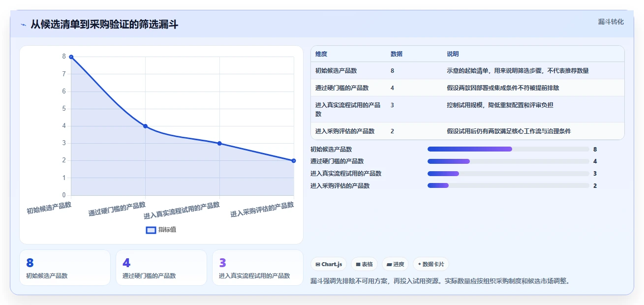Click x-axis label 通过硬门槛的产品数

coord(117,209)
